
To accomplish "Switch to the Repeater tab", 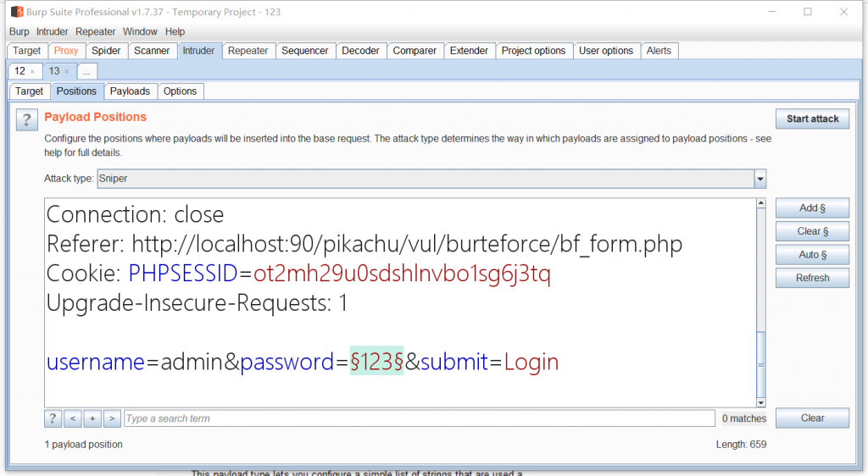I will (x=248, y=51).
